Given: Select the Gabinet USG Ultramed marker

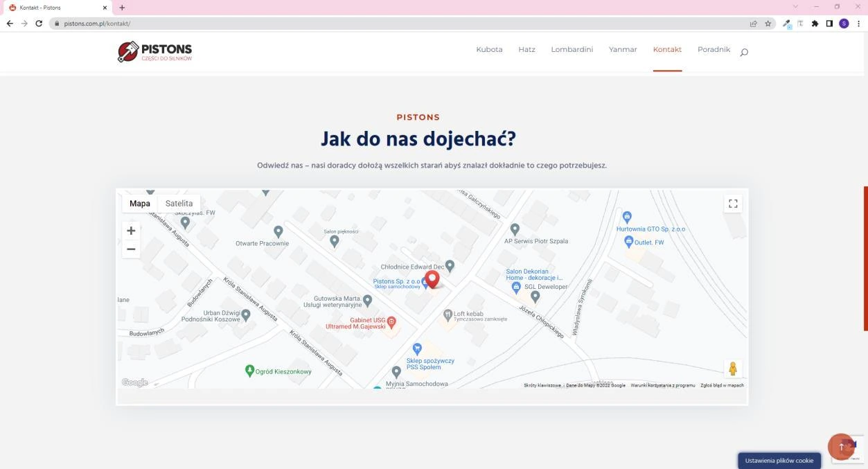Looking at the screenshot, I should [391, 322].
